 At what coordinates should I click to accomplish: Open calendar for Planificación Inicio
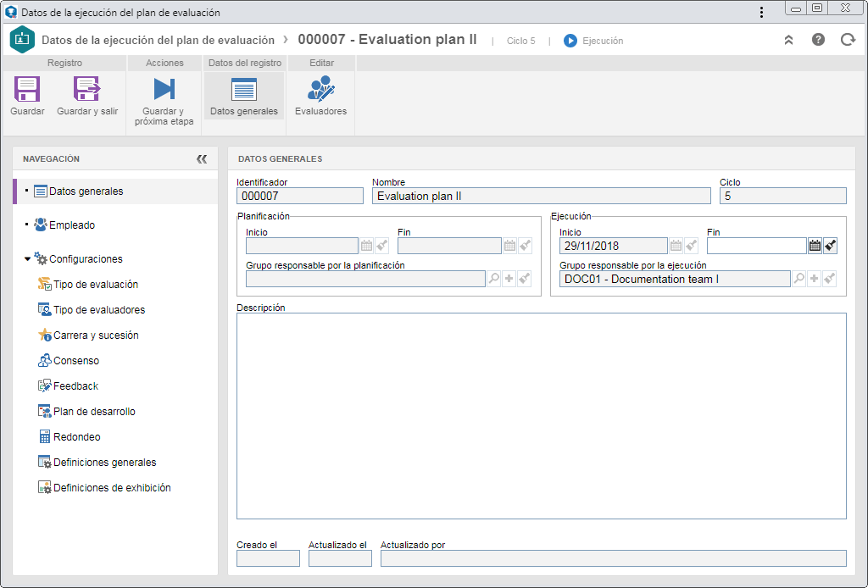[366, 246]
